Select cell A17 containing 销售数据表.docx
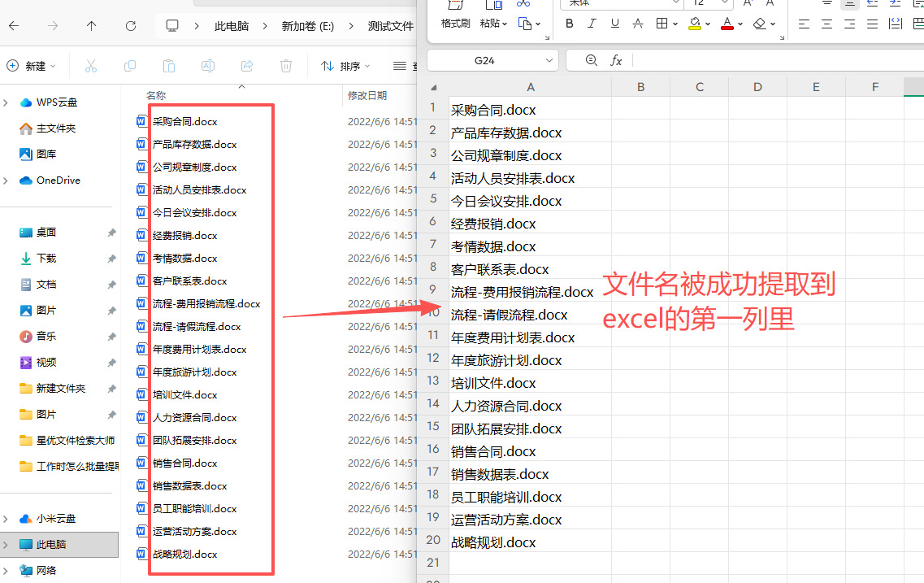The height and width of the screenshot is (583, 924). tap(531, 474)
